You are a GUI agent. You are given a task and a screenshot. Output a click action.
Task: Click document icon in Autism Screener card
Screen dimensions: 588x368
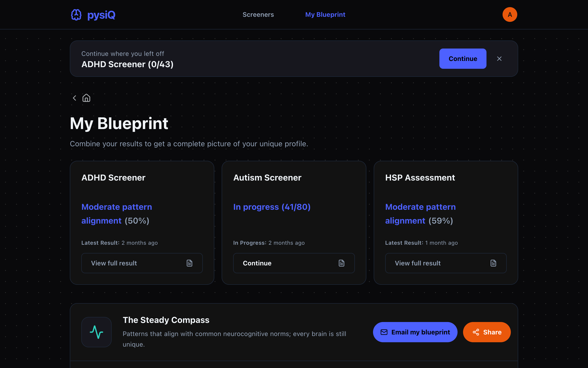pyautogui.click(x=341, y=263)
